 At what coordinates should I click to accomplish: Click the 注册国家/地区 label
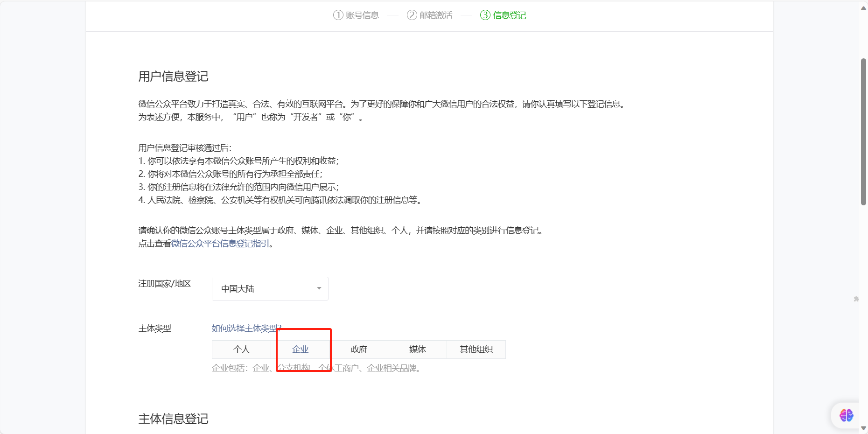tap(164, 284)
